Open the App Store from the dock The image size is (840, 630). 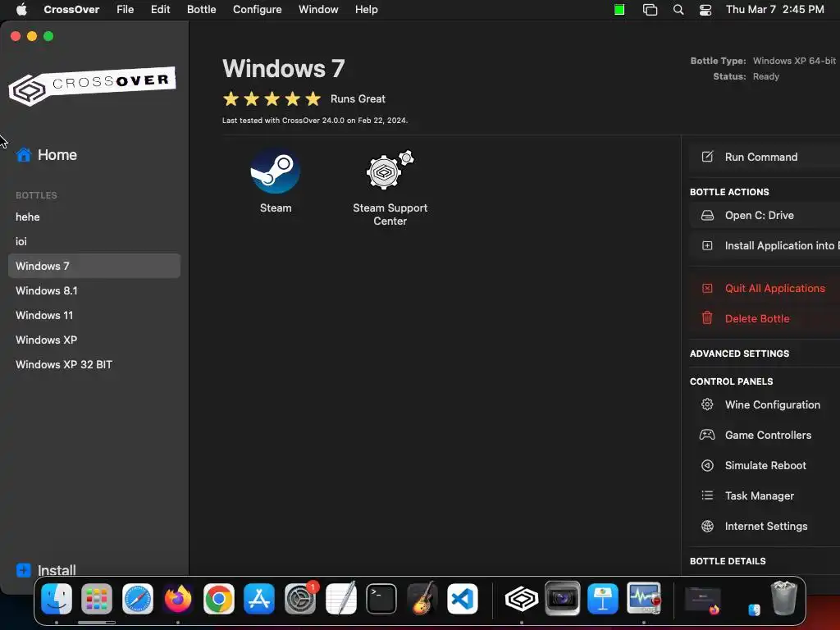[259, 598]
